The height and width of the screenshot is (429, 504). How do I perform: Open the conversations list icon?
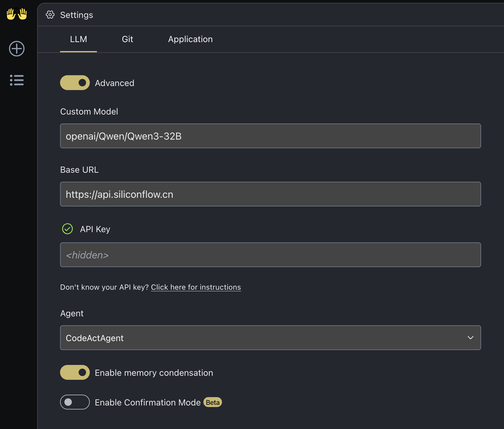tap(17, 80)
